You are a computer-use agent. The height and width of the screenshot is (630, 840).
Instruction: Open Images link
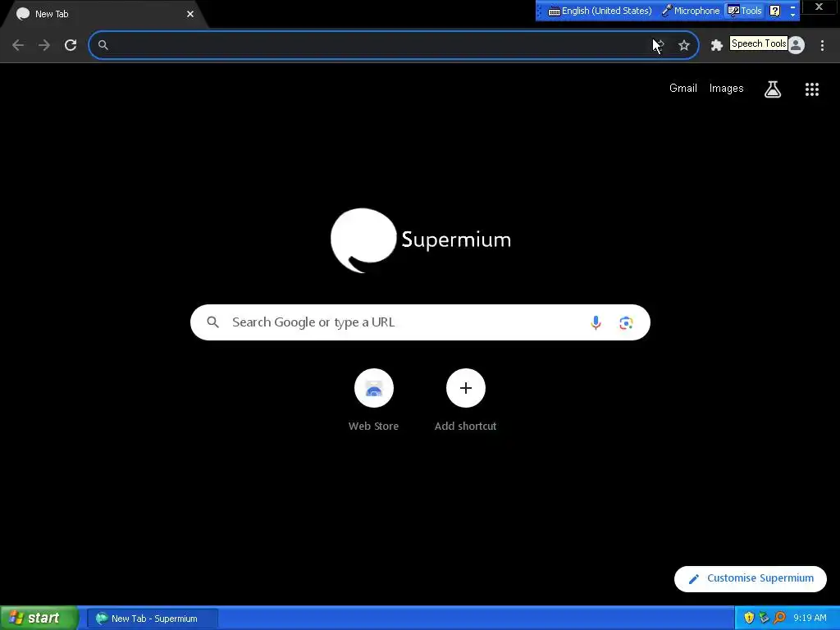(726, 89)
